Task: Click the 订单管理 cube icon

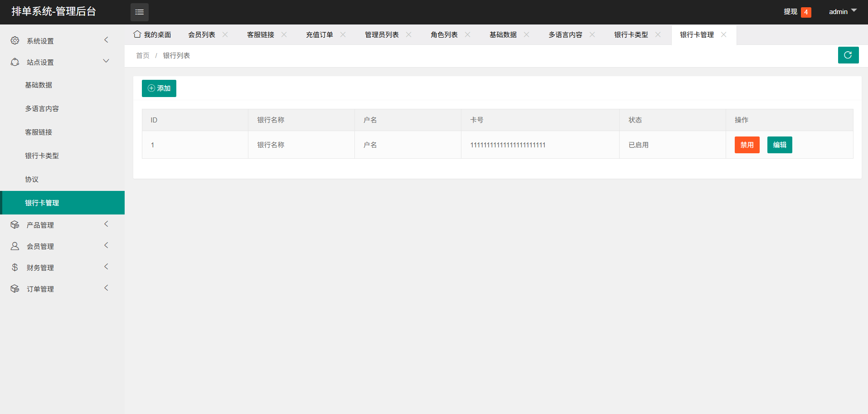Action: click(15, 288)
